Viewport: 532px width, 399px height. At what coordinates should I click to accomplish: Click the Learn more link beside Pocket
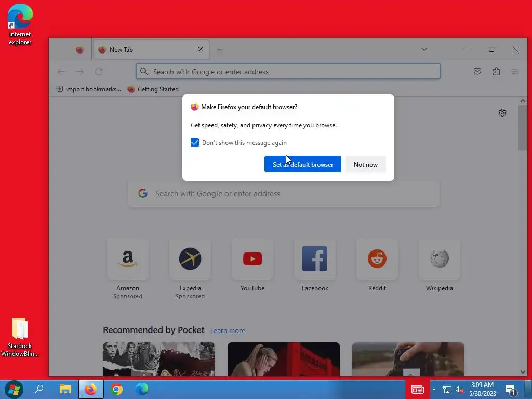point(228,330)
